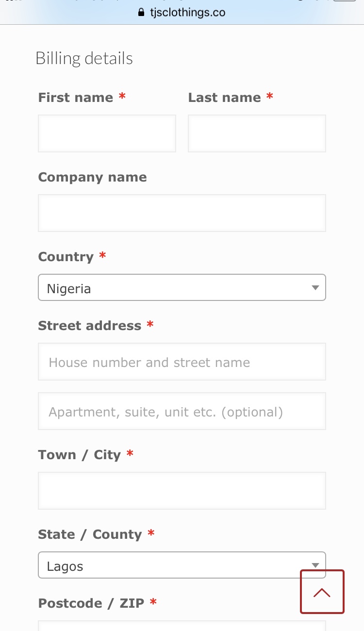Image resolution: width=364 pixels, height=631 pixels.
Task: Tap the Street address label
Action: (90, 326)
